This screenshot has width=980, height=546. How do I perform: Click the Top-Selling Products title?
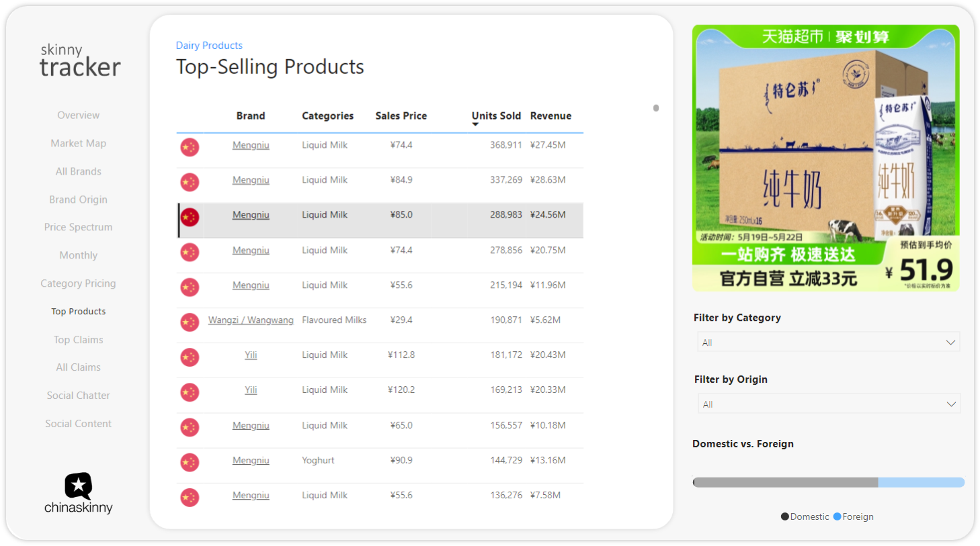pos(270,66)
